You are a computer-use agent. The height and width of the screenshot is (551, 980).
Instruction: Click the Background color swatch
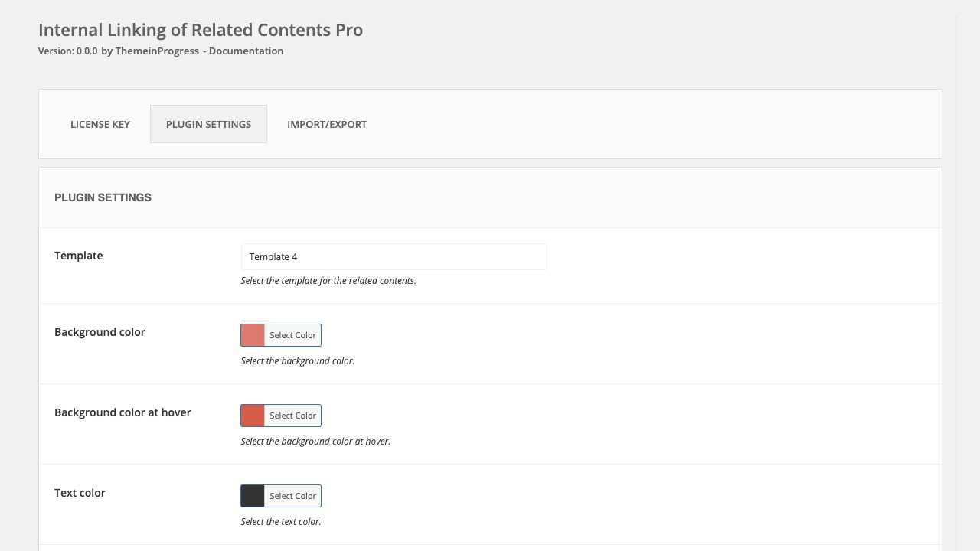(253, 335)
